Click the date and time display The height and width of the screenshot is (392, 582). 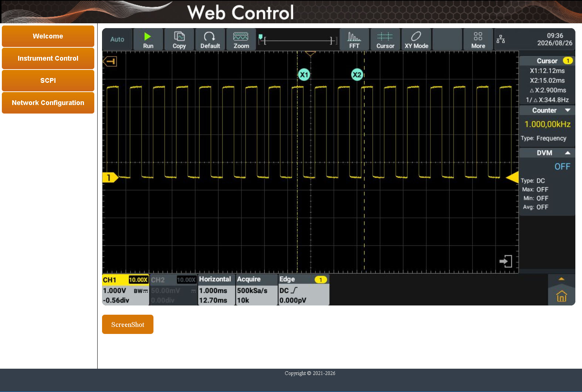[x=555, y=39]
